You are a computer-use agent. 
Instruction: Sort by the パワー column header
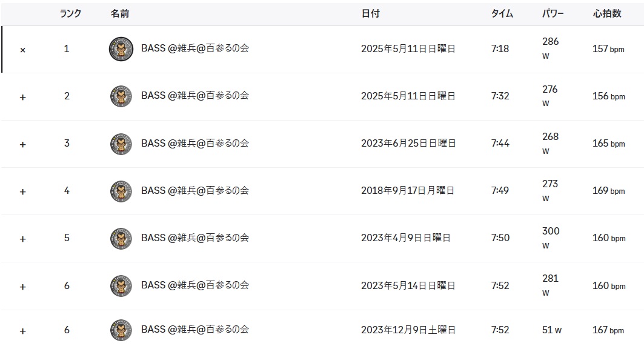click(x=553, y=13)
